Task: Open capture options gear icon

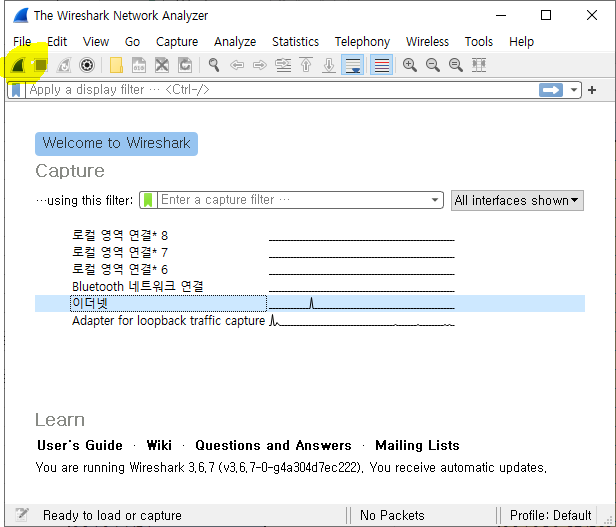Action: pos(87,65)
